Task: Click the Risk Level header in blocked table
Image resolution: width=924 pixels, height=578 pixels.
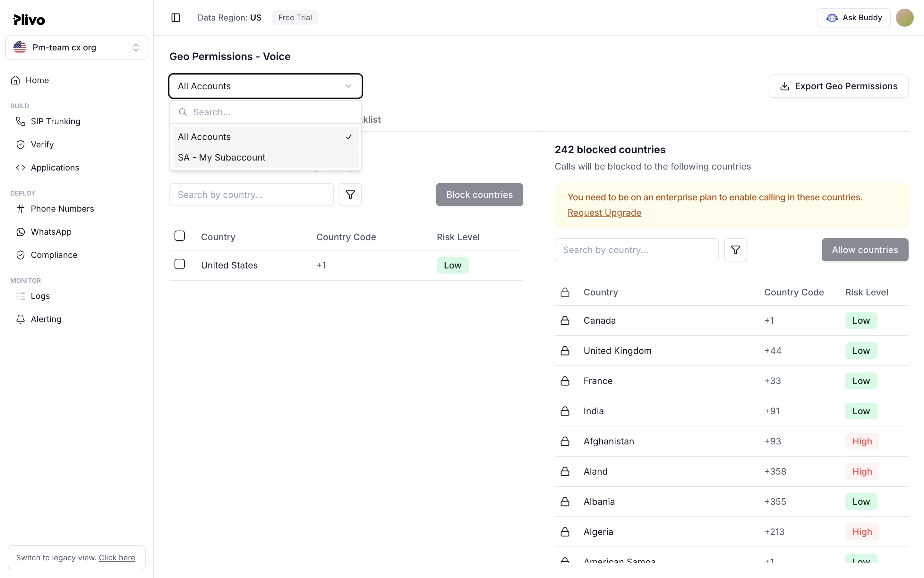Action: (x=867, y=293)
